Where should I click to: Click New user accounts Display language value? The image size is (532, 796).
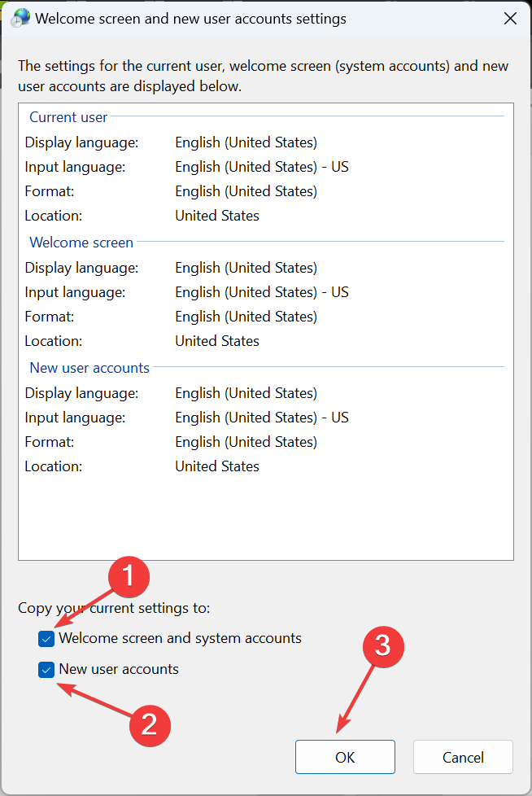coord(246,393)
